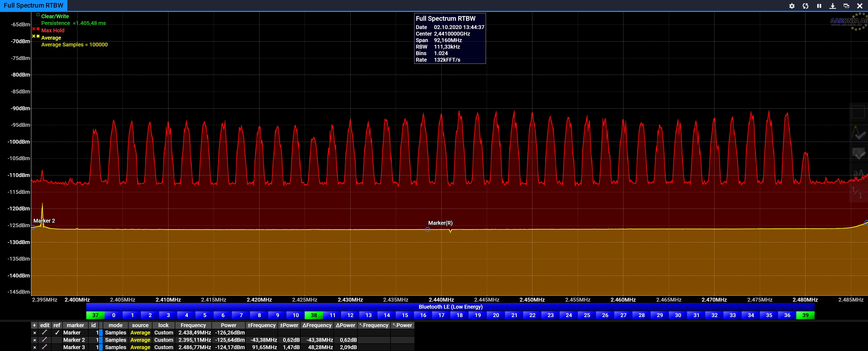Image resolution: width=868 pixels, height=351 pixels.
Task: Open the spectrum settings gear
Action: pyautogui.click(x=792, y=6)
